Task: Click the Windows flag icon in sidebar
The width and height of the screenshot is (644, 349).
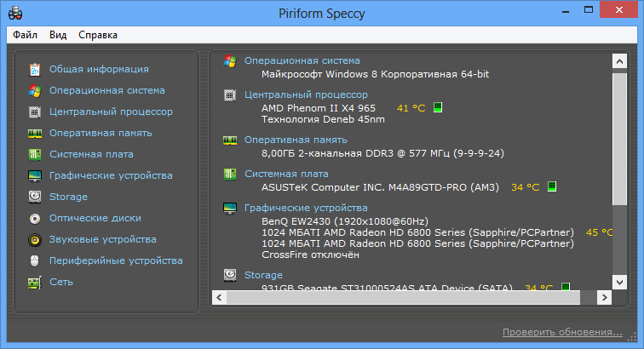Action: point(35,91)
